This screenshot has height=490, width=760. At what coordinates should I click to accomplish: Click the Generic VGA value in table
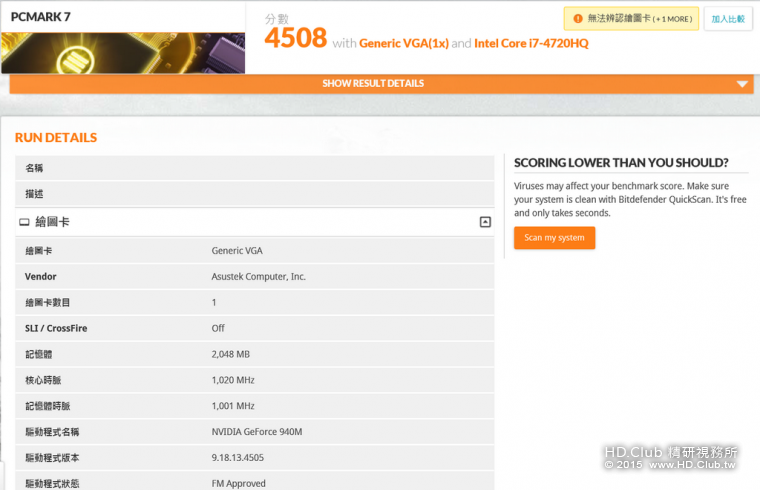pyautogui.click(x=237, y=251)
